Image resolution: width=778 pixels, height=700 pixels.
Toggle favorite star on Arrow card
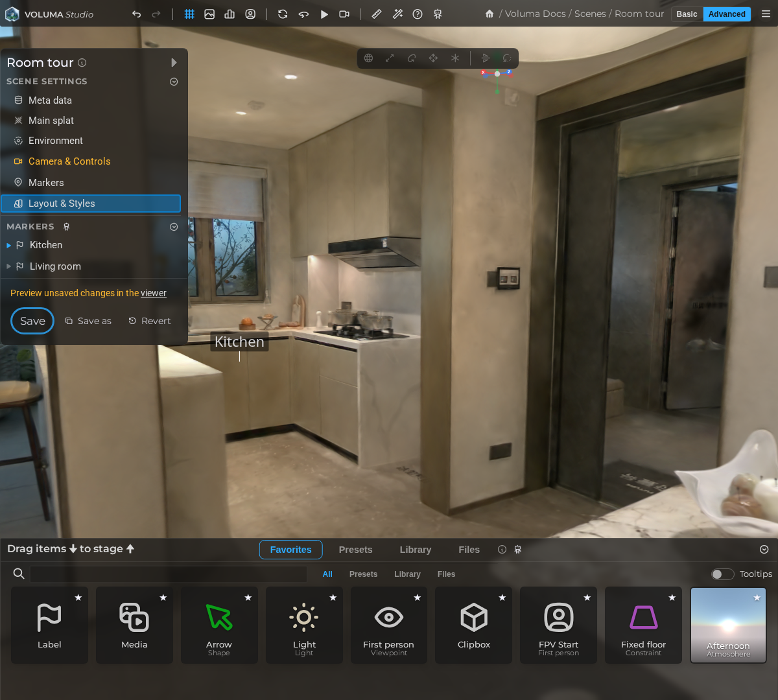pyautogui.click(x=248, y=598)
